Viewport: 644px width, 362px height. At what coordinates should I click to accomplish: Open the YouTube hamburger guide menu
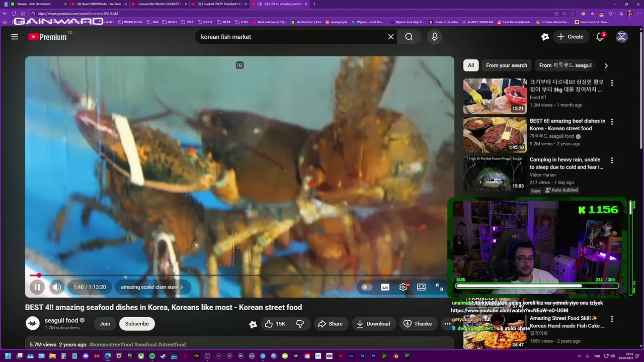pyautogui.click(x=15, y=37)
